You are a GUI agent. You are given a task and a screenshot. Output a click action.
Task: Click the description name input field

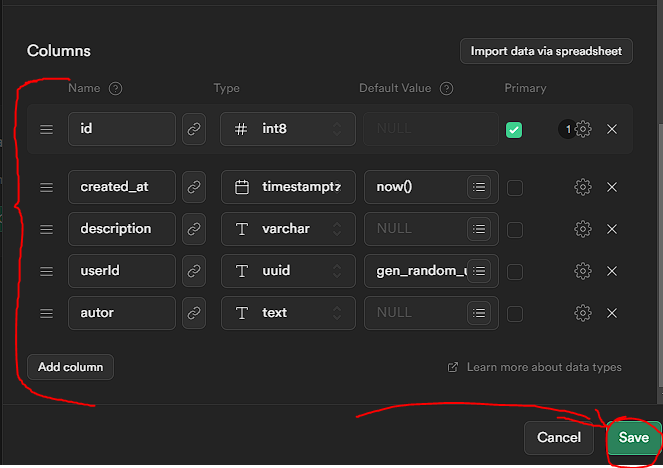coord(122,229)
